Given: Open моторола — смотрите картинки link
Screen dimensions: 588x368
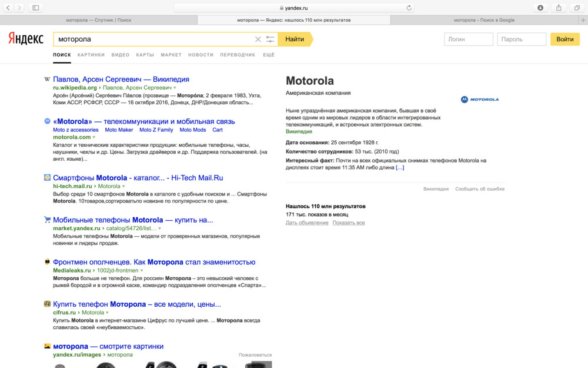Looking at the screenshot, I should click(x=108, y=346).
